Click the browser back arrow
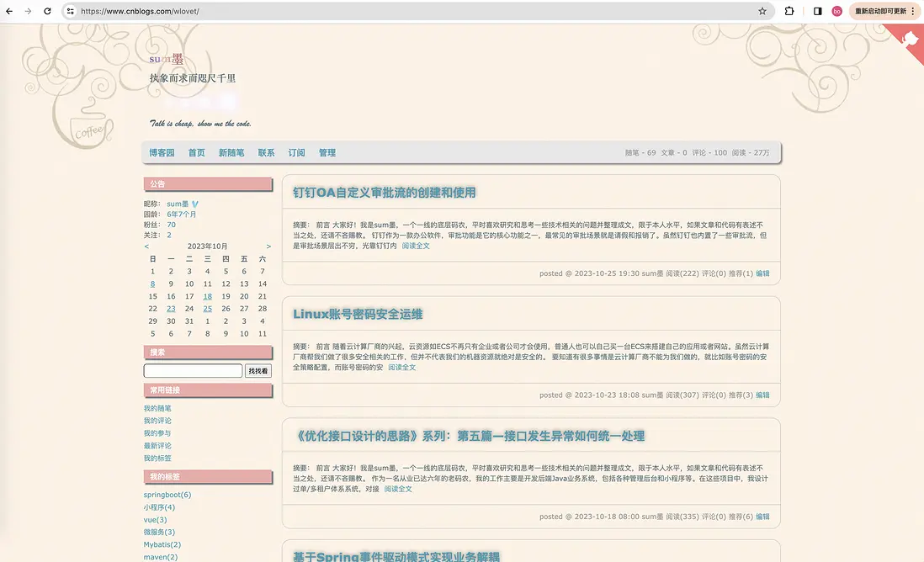924x562 pixels. (x=9, y=11)
